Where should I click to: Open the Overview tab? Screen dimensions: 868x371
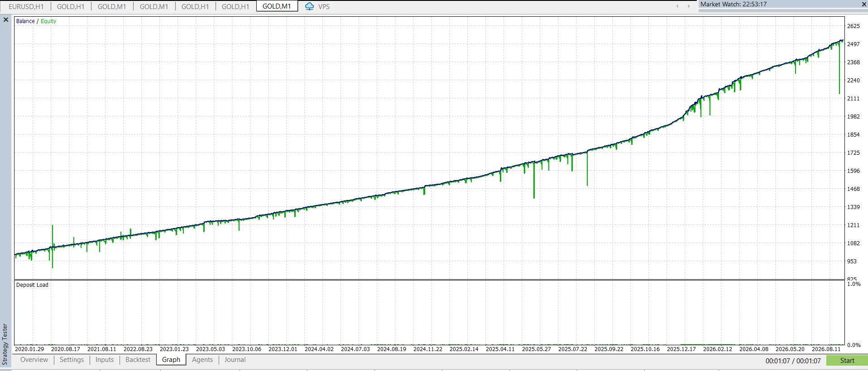34,360
